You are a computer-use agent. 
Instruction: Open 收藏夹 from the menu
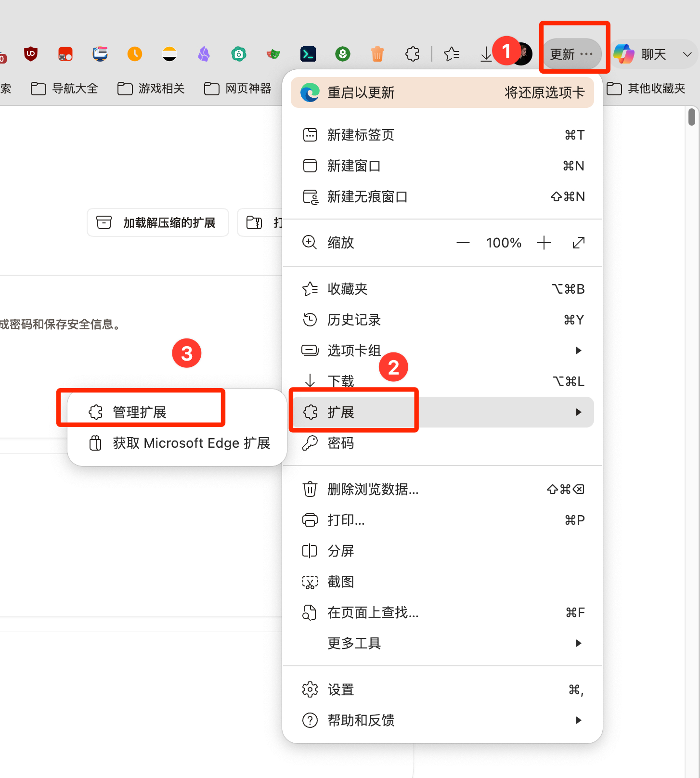coord(442,289)
